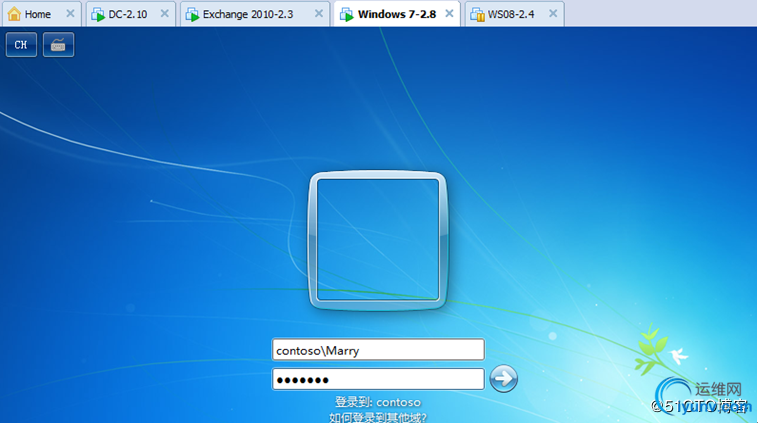Click the user account picture frame
Image resolution: width=758 pixels, height=423 pixels.
(x=378, y=240)
